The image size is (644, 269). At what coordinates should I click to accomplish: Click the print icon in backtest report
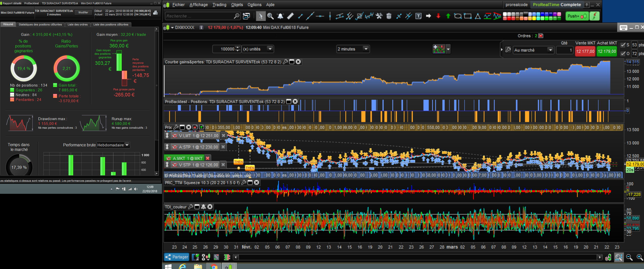click(156, 13)
